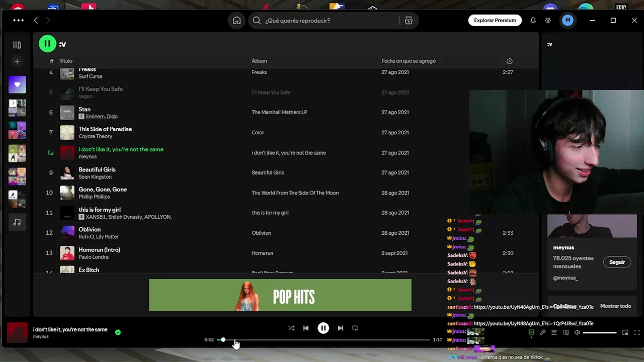Screen dimensions: 644x362
Task: Open Friend Activity icon
Action: point(548,20)
